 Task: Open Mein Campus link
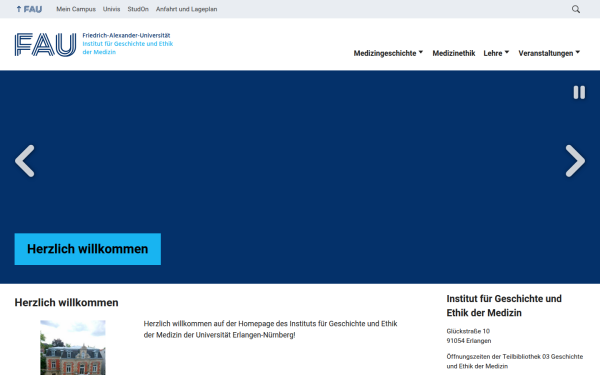tap(76, 9)
